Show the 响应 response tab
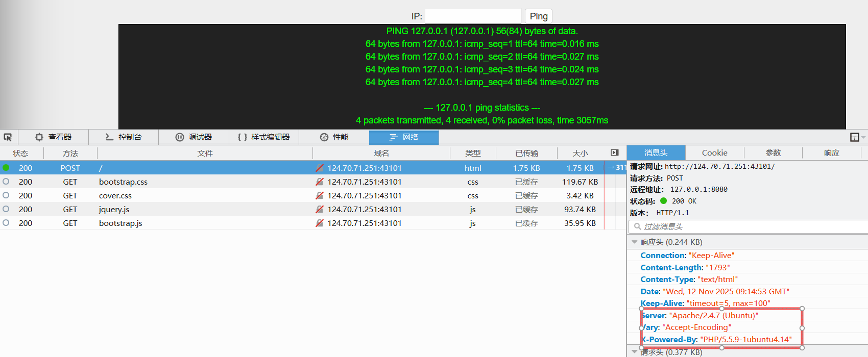Image resolution: width=868 pixels, height=357 pixels. (x=831, y=152)
